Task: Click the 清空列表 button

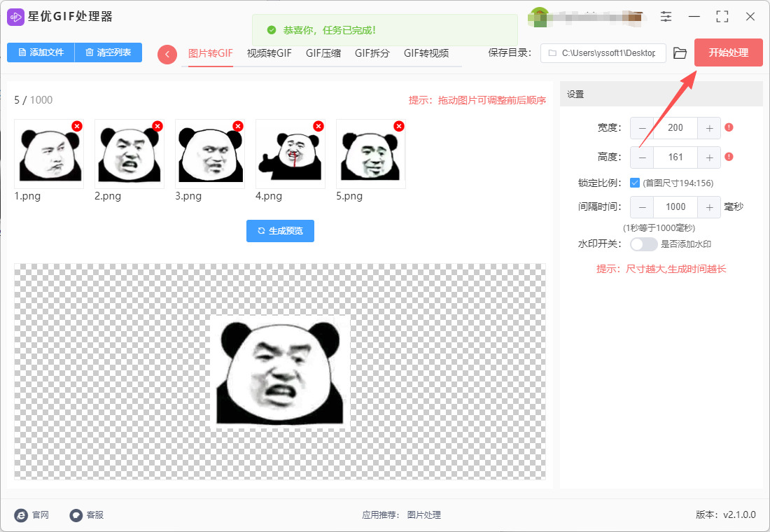Action: click(x=108, y=52)
